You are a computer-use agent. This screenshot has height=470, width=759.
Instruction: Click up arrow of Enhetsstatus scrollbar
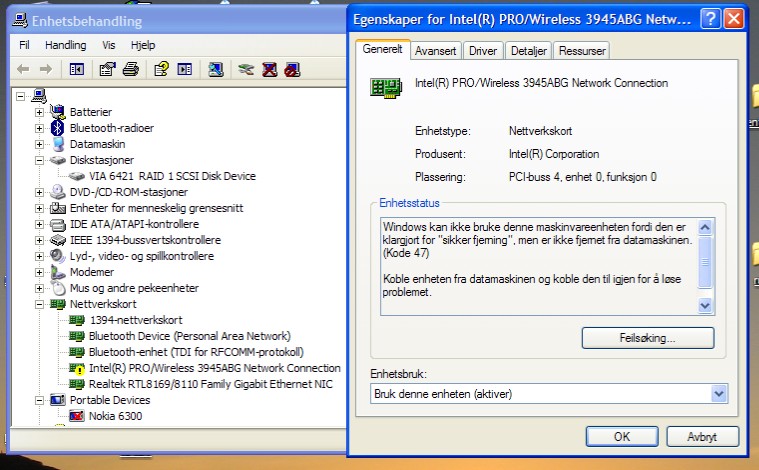click(705, 227)
